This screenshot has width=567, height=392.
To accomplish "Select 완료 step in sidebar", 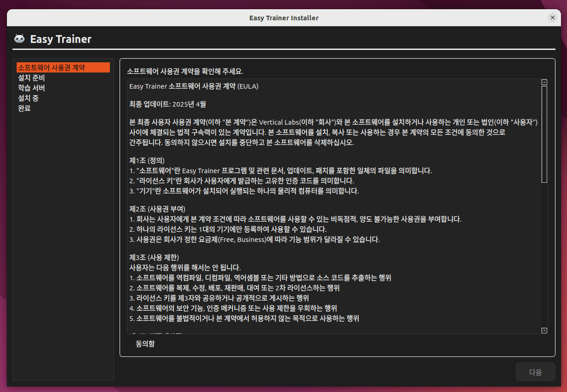I will 63,108.
